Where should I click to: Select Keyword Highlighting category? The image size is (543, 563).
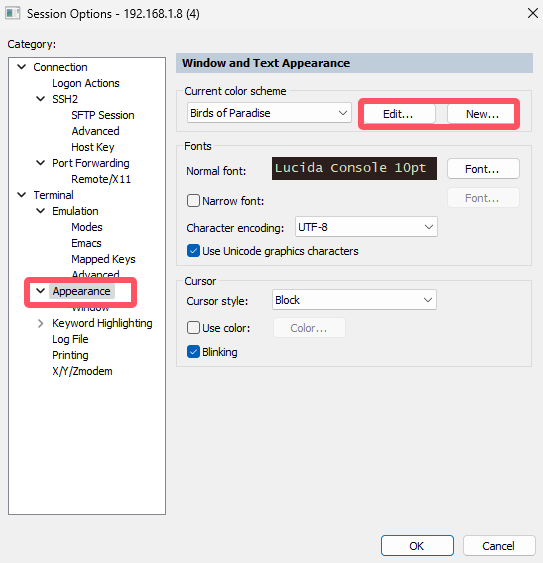[102, 323]
